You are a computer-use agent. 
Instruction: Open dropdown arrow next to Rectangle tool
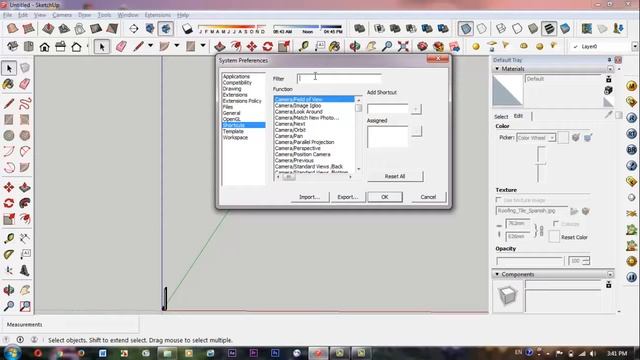pyautogui.click(x=203, y=46)
